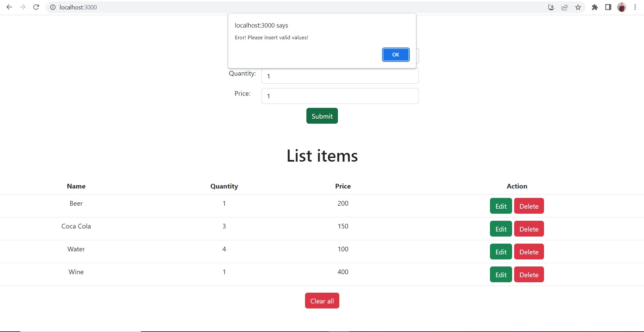Viewport: 644px width, 332px height.
Task: Open the Chrome three-dot menu
Action: 635,7
